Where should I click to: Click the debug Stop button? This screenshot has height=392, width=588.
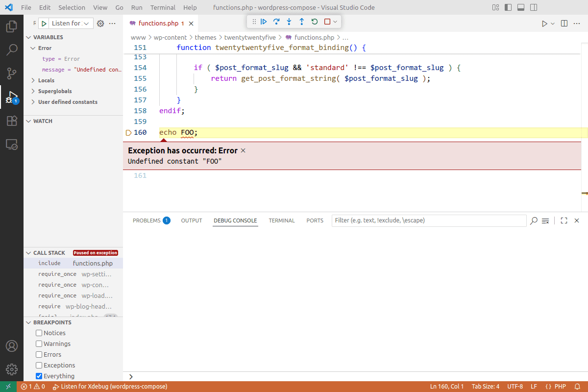(327, 22)
